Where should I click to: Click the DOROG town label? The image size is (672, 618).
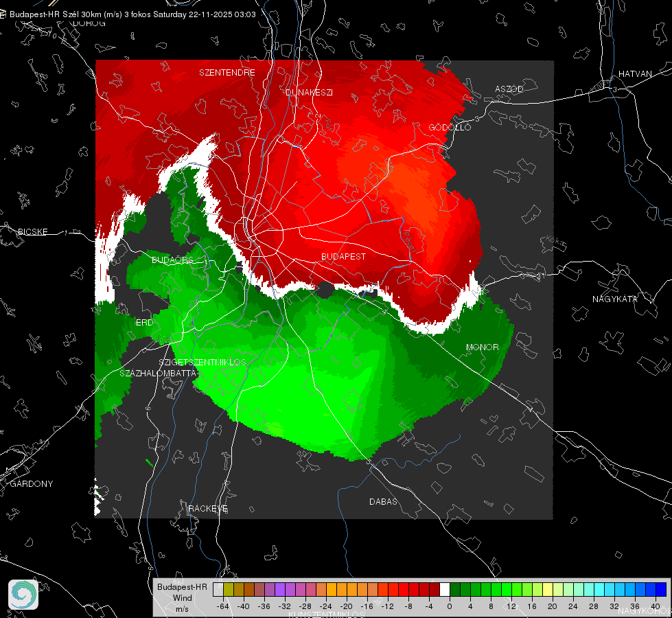tap(89, 23)
